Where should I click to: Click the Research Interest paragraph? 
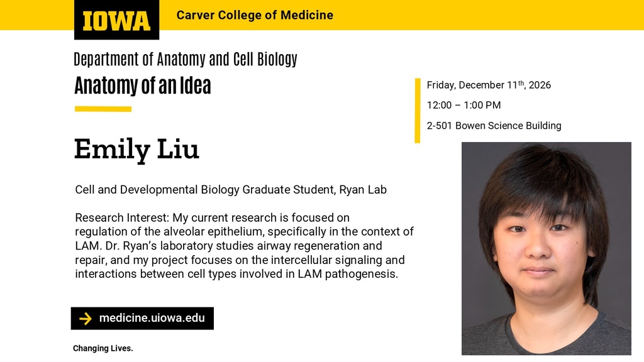[x=245, y=246]
